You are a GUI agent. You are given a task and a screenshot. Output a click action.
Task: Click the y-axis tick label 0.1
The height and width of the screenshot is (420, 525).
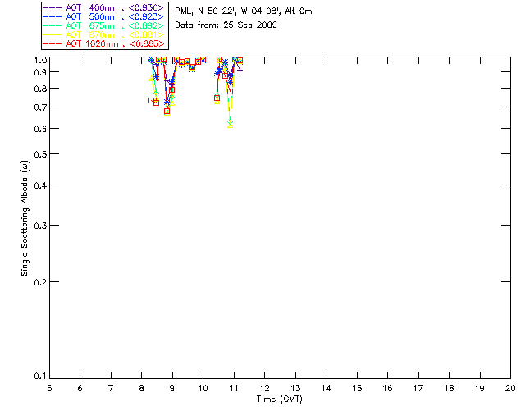pyautogui.click(x=38, y=377)
